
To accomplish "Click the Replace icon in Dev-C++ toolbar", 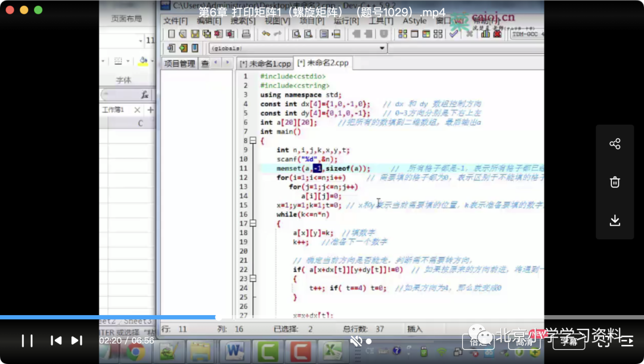I will click(308, 34).
